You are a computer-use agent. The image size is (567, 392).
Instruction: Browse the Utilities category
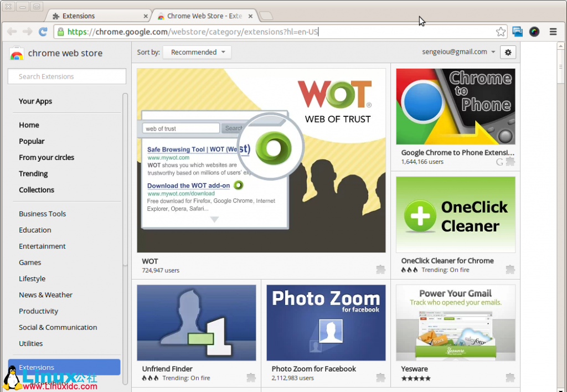[x=31, y=344]
